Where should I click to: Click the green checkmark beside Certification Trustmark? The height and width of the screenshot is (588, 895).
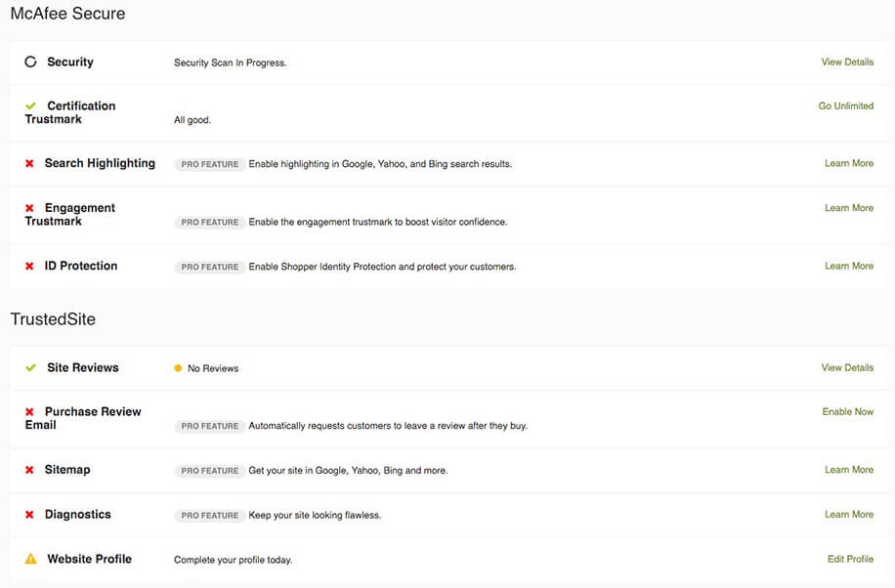tap(31, 105)
